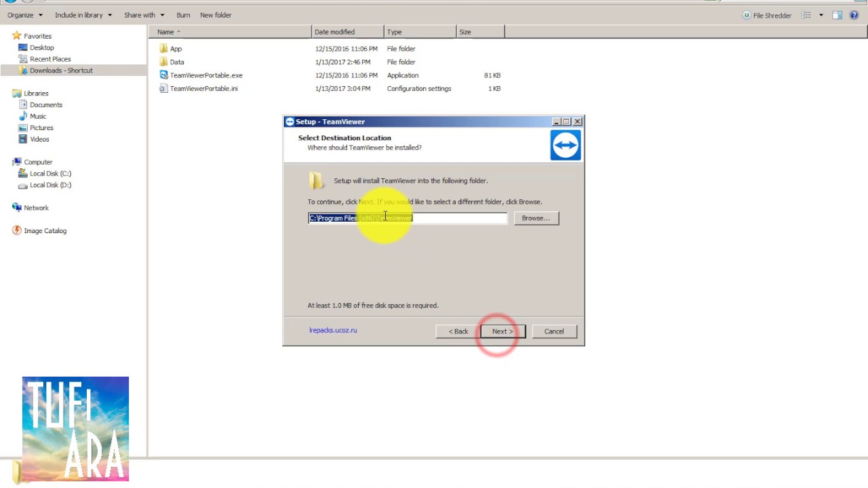Viewport: 868px width, 488px height.
Task: Select Favorites in the navigation pane
Action: click(x=37, y=36)
